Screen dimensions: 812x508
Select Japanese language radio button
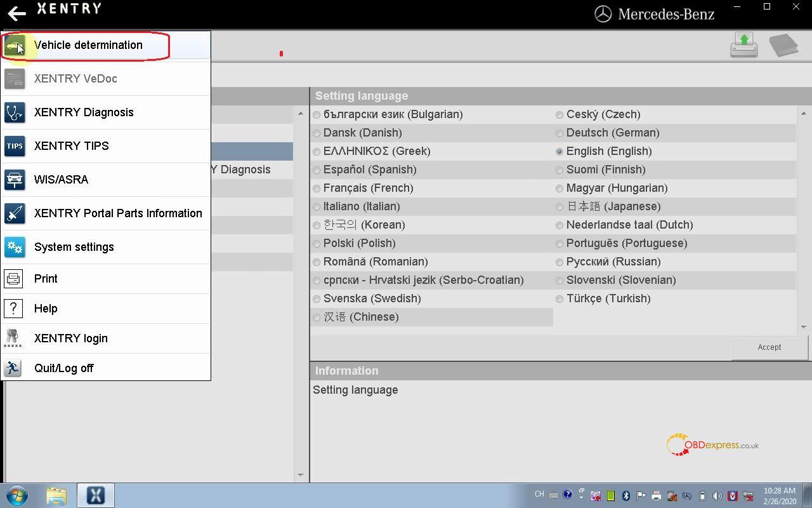click(560, 207)
